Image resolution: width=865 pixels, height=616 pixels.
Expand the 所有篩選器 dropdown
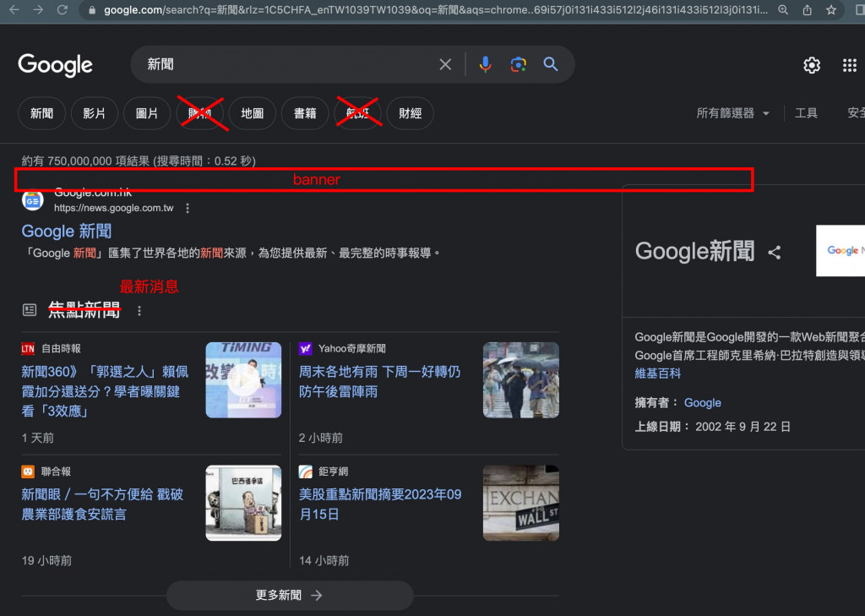pyautogui.click(x=732, y=113)
